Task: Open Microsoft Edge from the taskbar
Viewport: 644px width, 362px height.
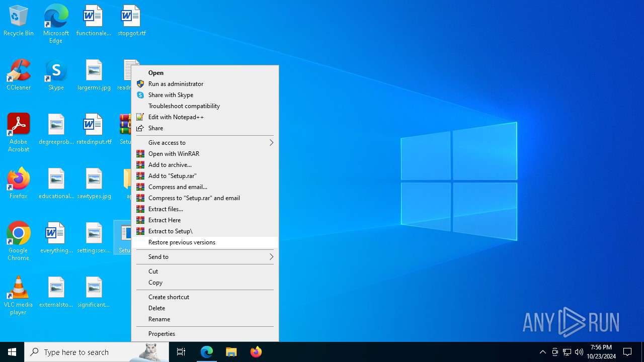Action: click(207, 352)
